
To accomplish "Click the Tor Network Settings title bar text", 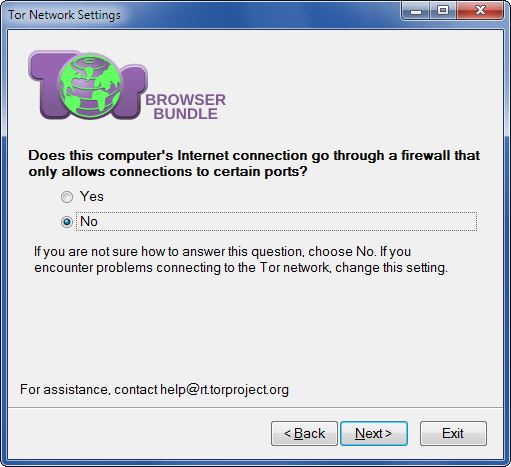I will coord(64,15).
